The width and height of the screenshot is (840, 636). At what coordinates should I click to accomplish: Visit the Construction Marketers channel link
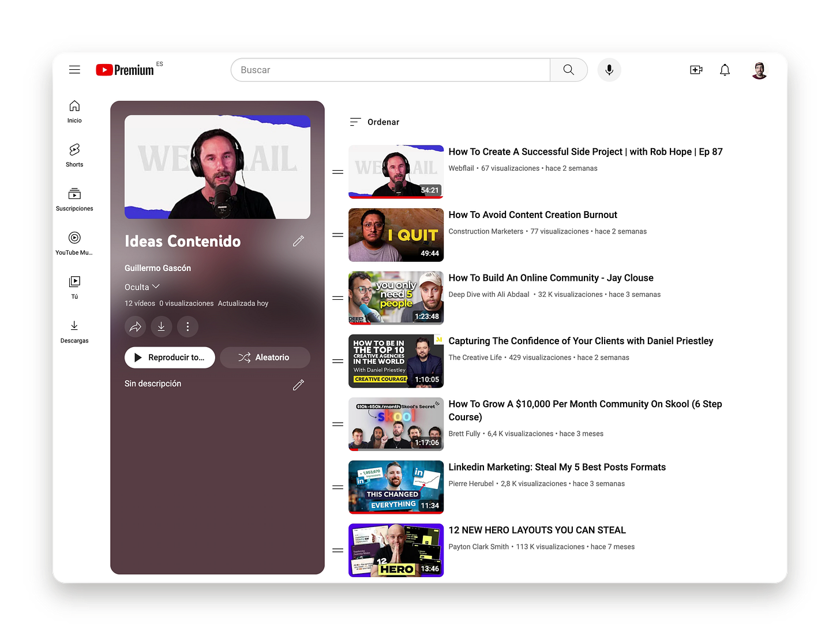486,232
